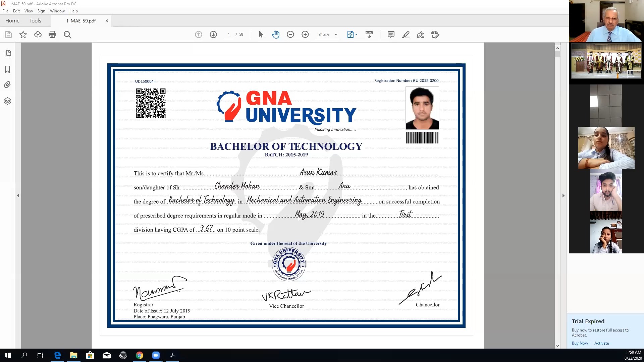Open the zoom percentage dropdown

(336, 35)
